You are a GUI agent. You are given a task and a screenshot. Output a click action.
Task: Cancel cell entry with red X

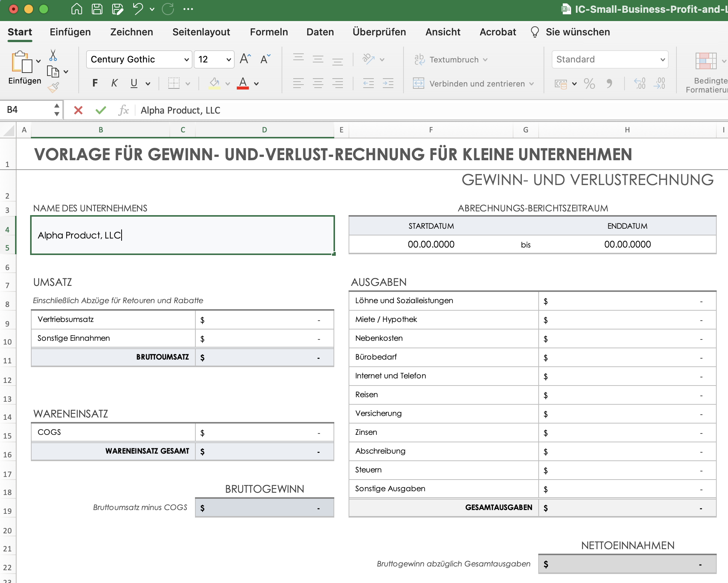click(78, 110)
